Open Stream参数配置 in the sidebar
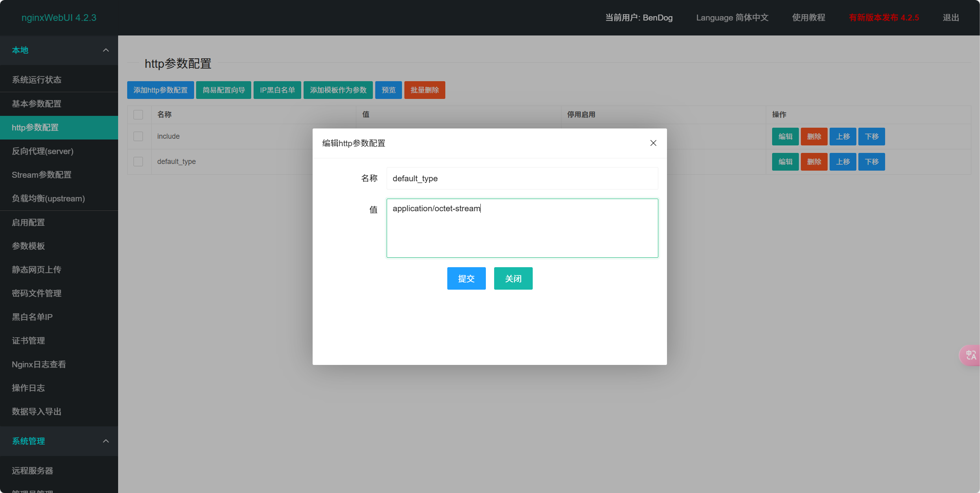 tap(42, 175)
